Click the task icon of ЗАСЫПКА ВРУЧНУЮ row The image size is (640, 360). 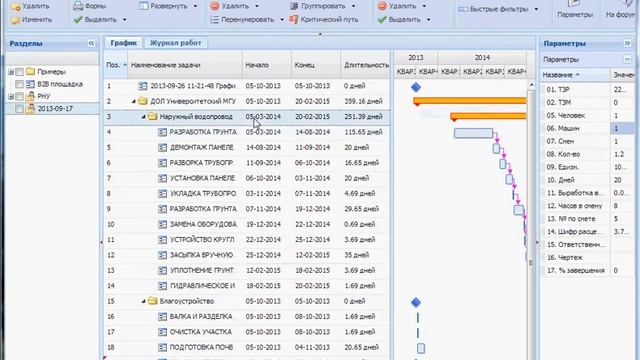[162, 255]
